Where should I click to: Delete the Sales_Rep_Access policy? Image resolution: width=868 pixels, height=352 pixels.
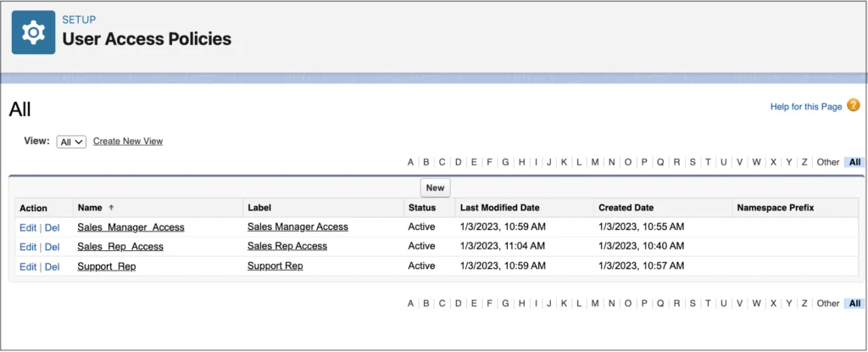52,247
